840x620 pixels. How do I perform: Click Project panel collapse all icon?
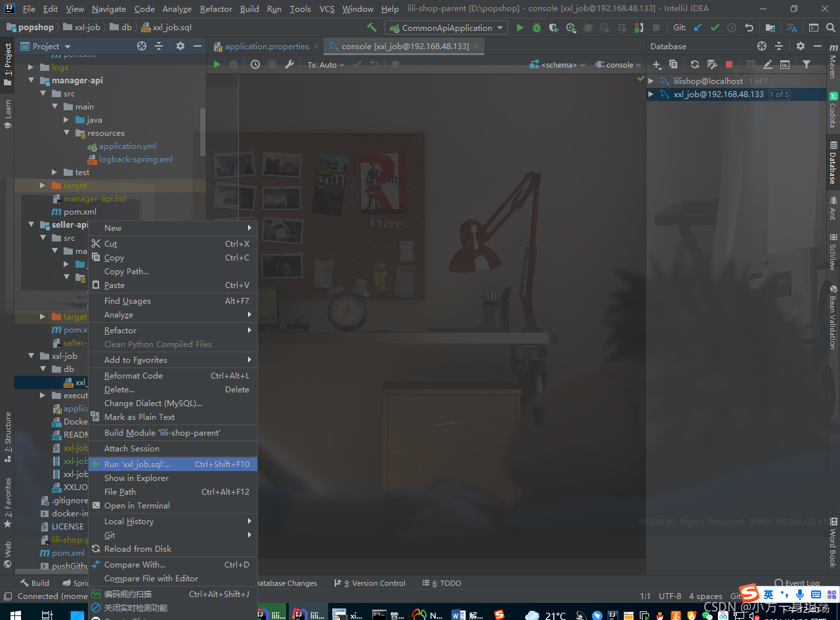159,46
